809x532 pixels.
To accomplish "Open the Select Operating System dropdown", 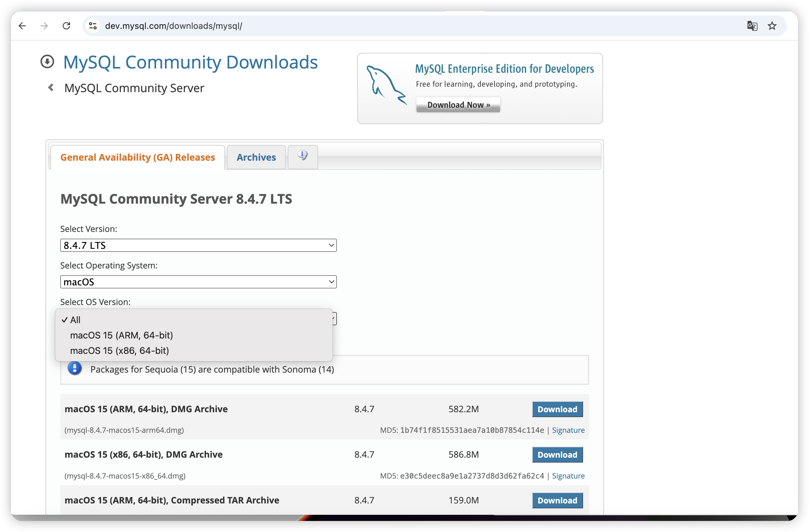I will pos(198,282).
